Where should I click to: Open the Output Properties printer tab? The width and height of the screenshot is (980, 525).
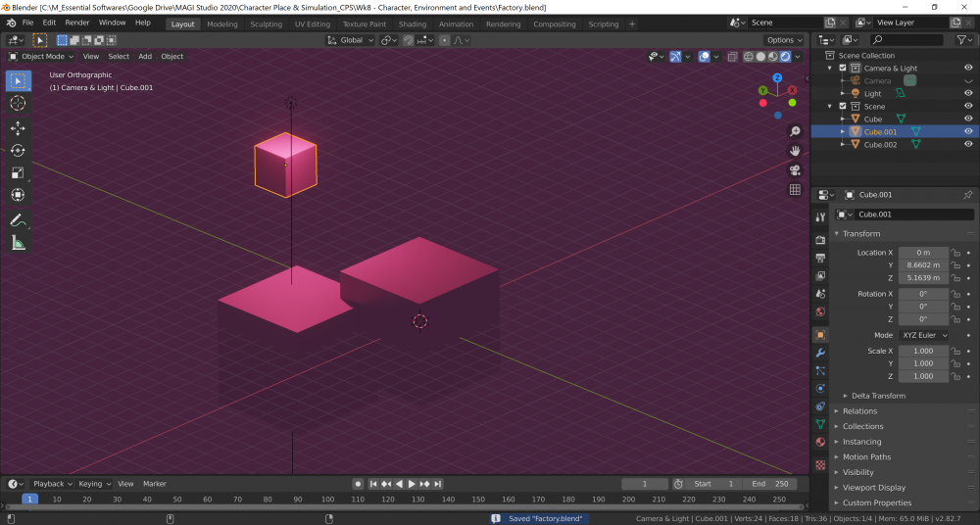(x=820, y=258)
